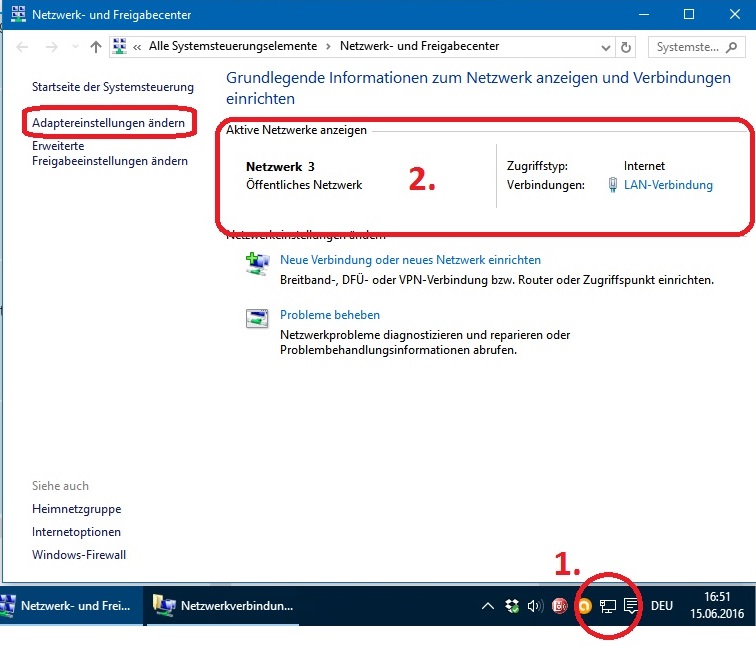Click the Dropbox tray icon
This screenshot has height=647, width=756.
click(512, 606)
